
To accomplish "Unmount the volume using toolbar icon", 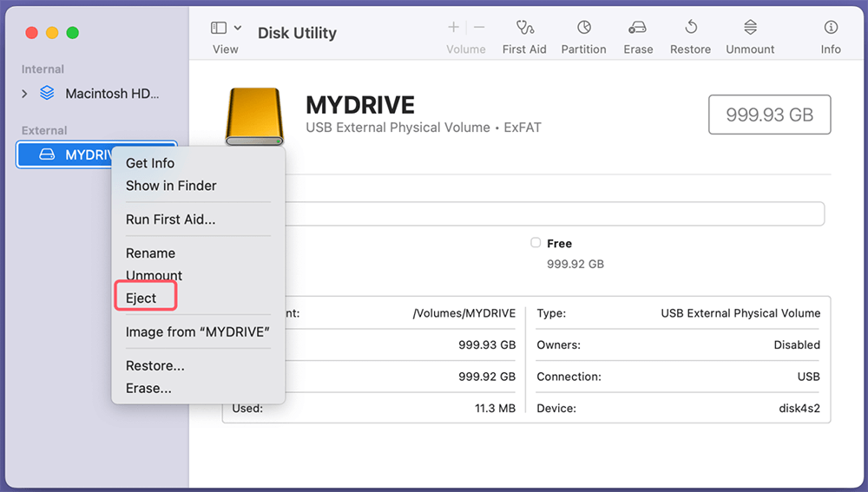I will [x=750, y=28].
